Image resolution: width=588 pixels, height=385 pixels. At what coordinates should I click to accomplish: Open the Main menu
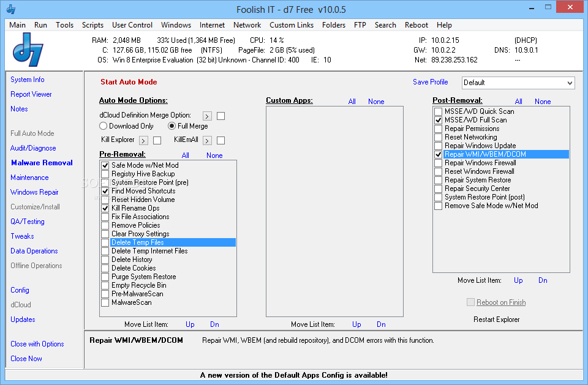coord(17,25)
